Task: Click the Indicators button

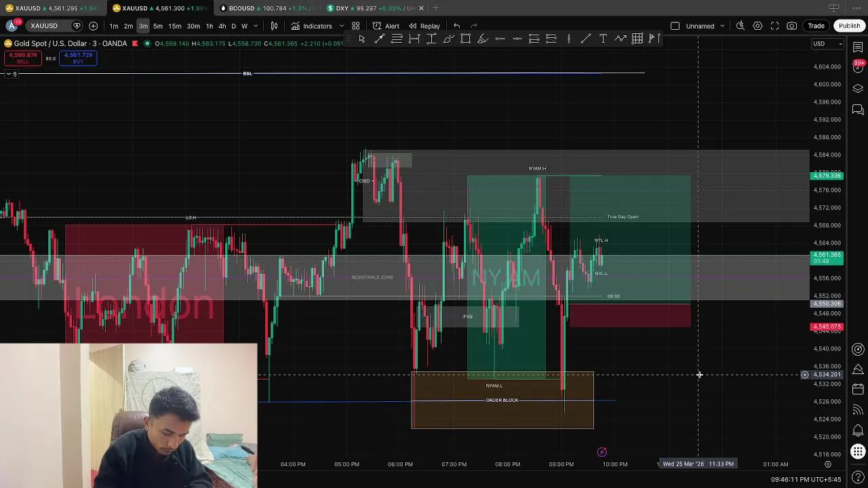Action: coord(311,26)
